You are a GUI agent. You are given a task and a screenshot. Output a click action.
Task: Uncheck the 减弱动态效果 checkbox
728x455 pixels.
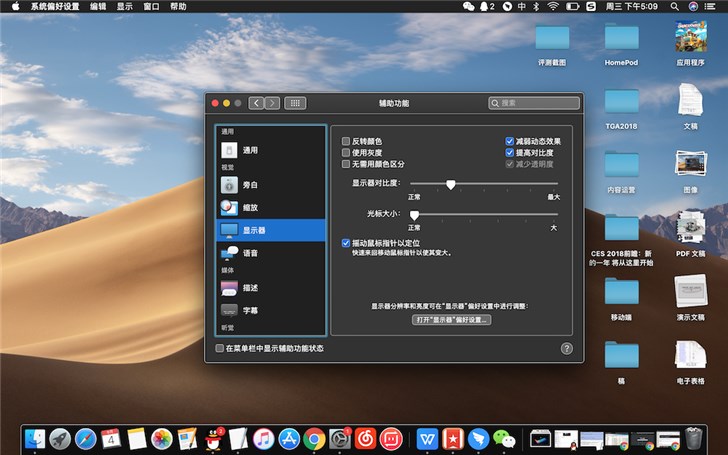(510, 142)
